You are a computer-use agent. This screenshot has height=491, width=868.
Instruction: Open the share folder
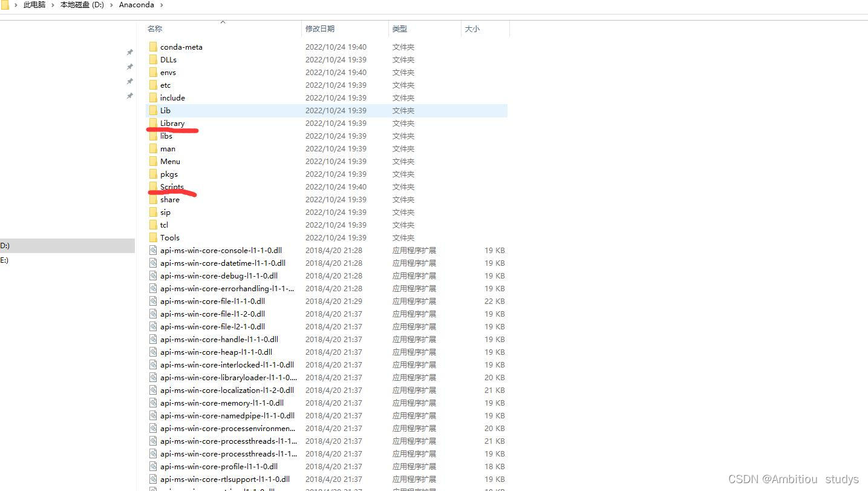[x=169, y=199]
